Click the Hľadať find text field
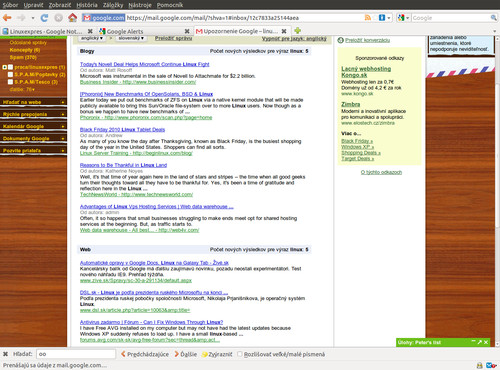The height and width of the screenshot is (370, 500). [x=76, y=354]
